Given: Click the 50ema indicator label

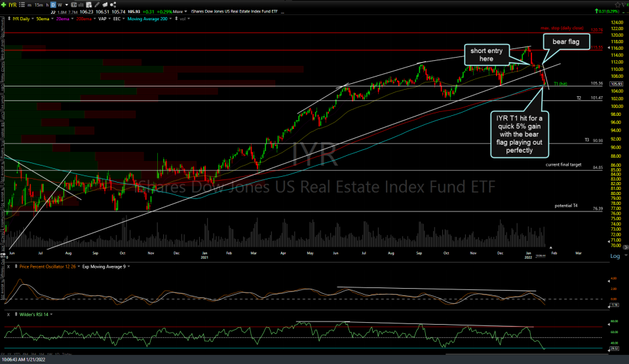Looking at the screenshot, I should 43,18.
